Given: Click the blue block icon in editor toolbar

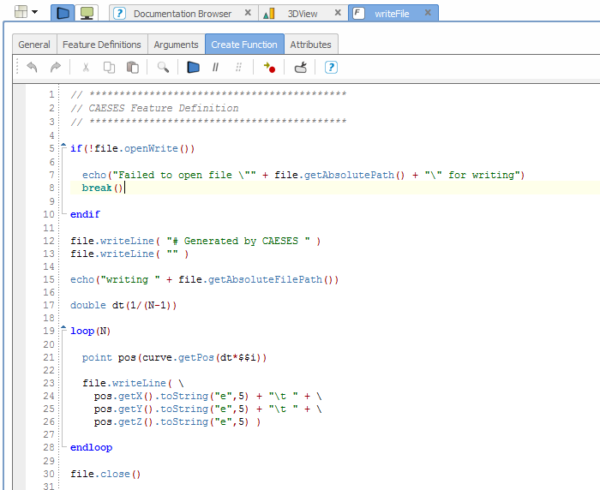Looking at the screenshot, I should coord(193,67).
